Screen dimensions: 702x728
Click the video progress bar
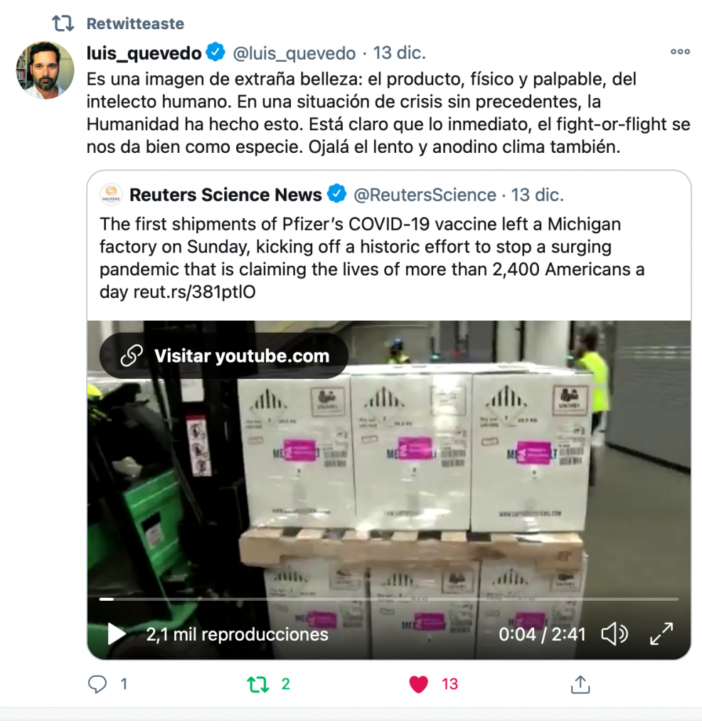[389, 599]
